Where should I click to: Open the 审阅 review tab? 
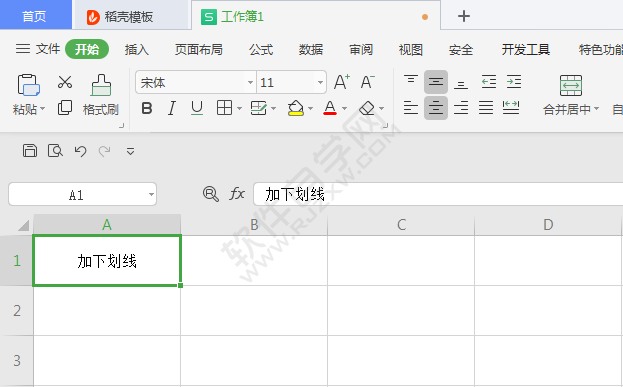tap(361, 50)
